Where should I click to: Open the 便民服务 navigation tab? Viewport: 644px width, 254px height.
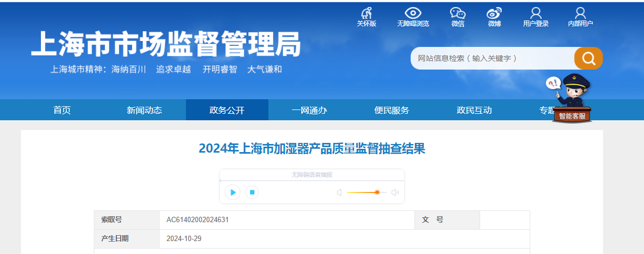[x=392, y=110]
